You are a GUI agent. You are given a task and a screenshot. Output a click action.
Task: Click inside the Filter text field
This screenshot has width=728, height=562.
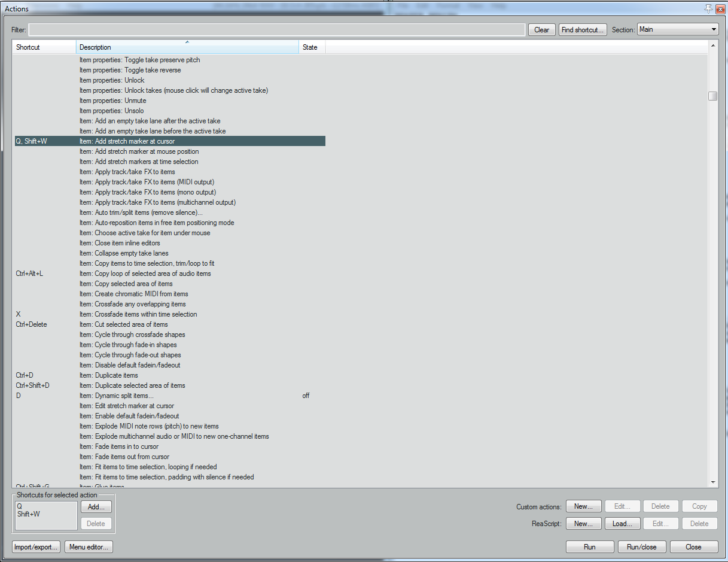tap(276, 30)
